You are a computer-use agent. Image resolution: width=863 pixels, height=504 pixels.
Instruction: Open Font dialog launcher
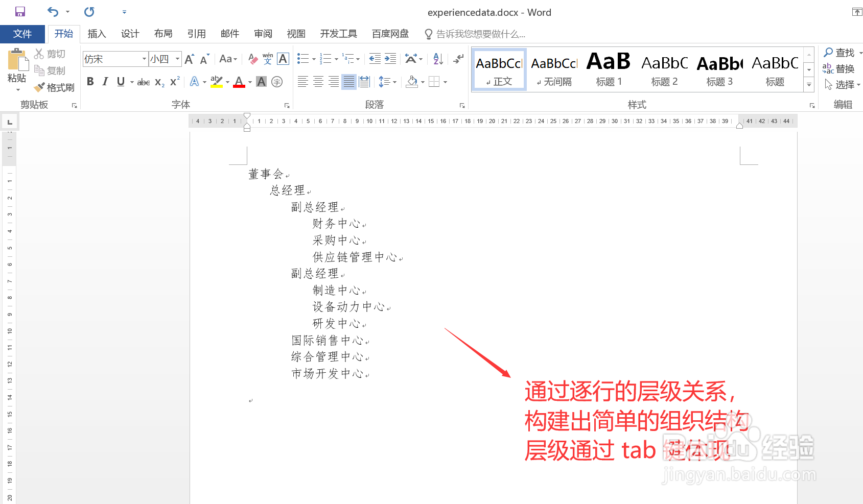[x=287, y=105]
